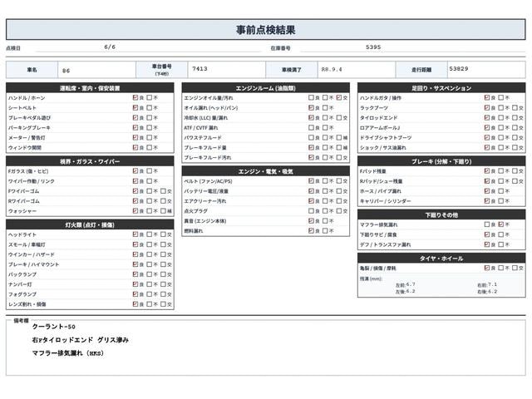
Task: Check 交 for レンズ割れ・損傷
Action: (163, 304)
